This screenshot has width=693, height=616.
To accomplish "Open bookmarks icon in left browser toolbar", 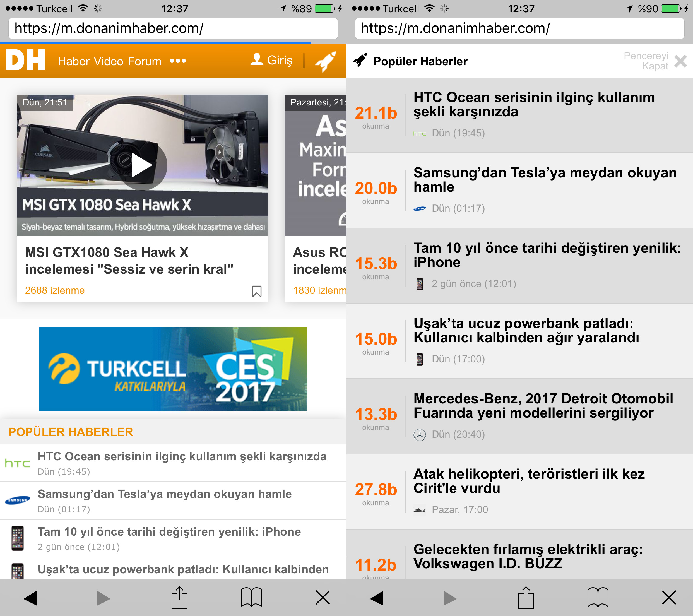I will (x=251, y=597).
